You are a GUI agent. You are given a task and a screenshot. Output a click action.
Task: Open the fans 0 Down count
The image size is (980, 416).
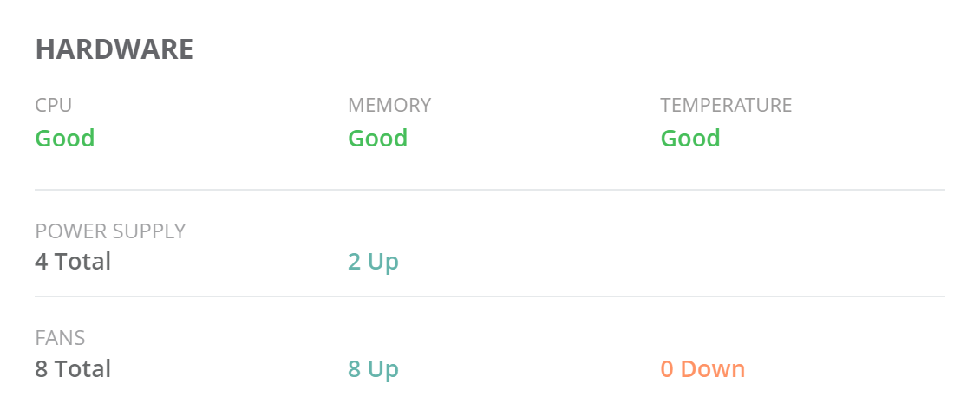point(702,369)
